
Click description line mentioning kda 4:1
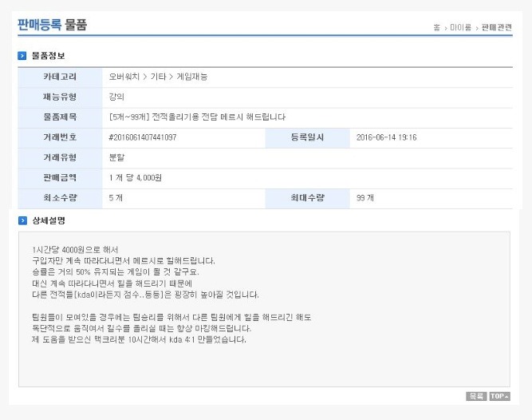pyautogui.click(x=139, y=339)
